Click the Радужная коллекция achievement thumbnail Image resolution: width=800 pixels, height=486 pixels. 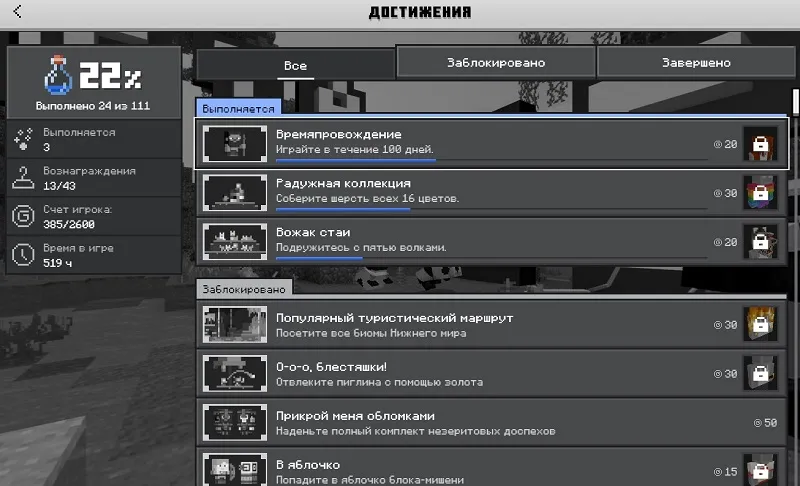point(234,193)
